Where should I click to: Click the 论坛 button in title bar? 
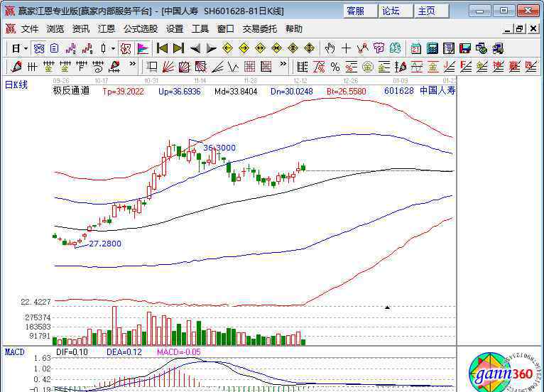click(x=395, y=11)
